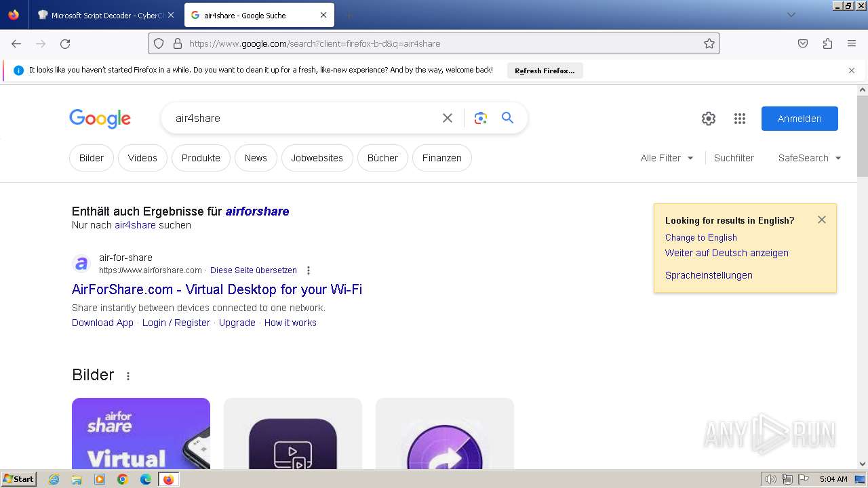Select the Produkte filter chip
This screenshot has height=488, width=868.
click(x=201, y=158)
